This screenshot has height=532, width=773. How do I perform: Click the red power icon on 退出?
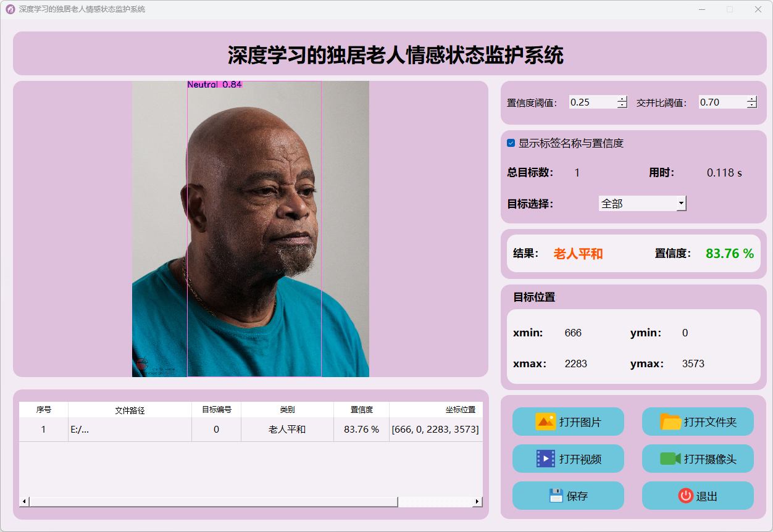pos(685,496)
